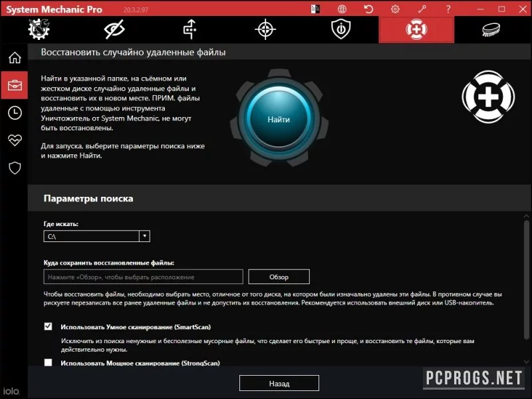Image resolution: width=532 pixels, height=399 pixels.
Task: Click the Использовать Умное сканирование (SmartScan) label
Action: point(136,327)
